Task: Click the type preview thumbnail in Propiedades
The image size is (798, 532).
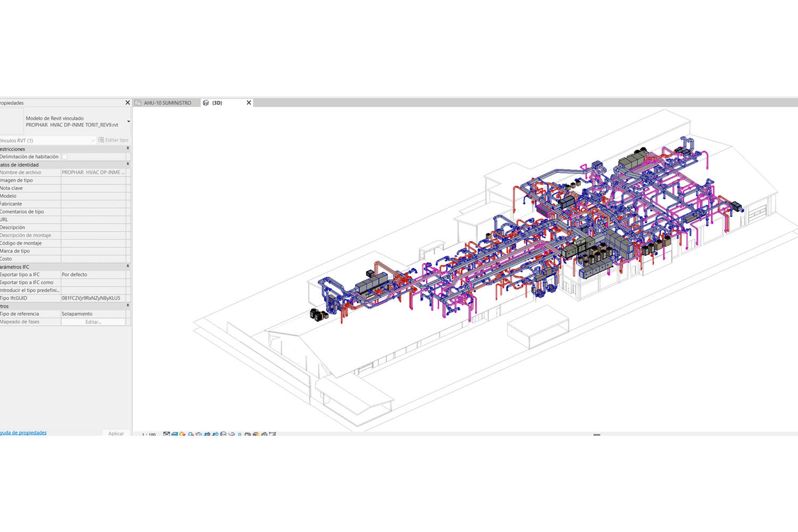Action: tap(12, 122)
